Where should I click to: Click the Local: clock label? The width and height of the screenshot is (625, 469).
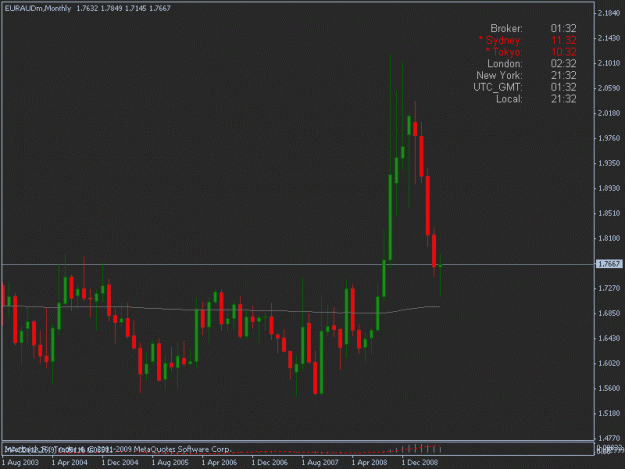509,99
